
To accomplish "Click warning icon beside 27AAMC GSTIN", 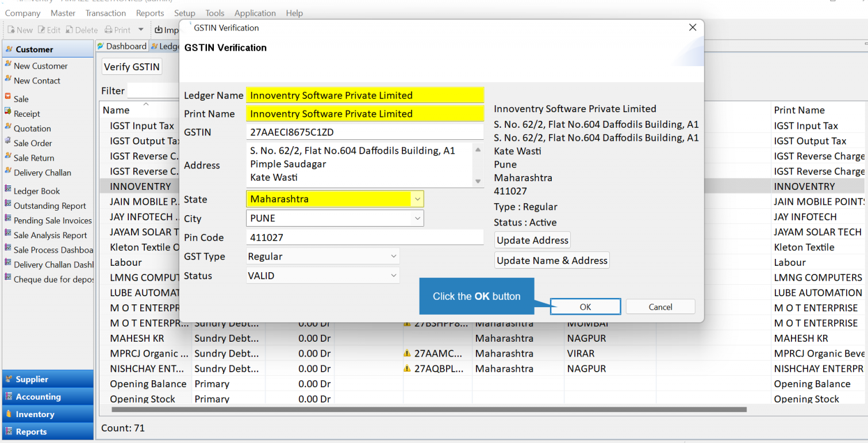I will tap(407, 353).
